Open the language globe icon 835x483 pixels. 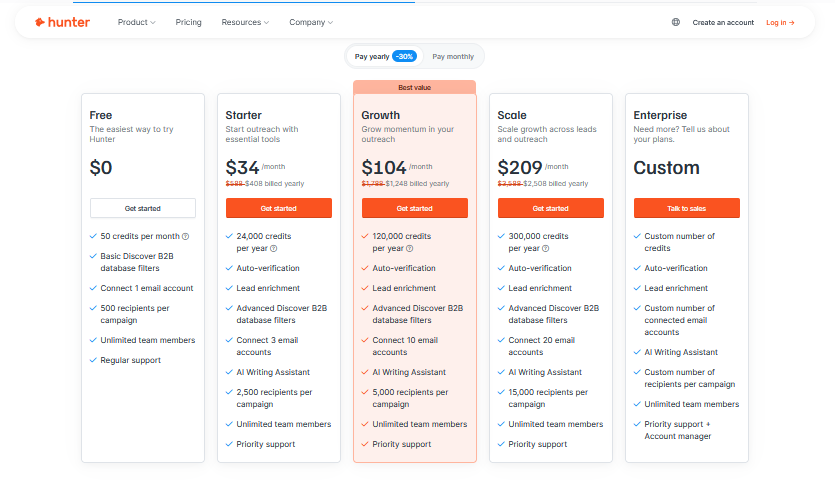[676, 22]
